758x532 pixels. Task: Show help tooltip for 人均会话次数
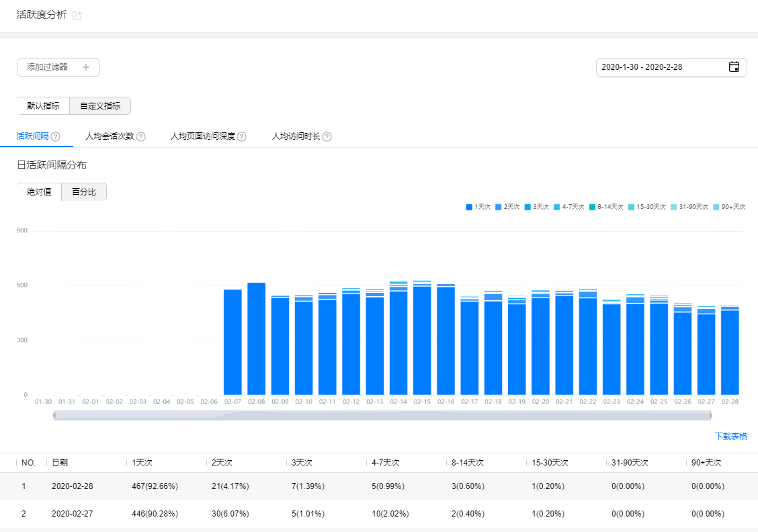[140, 137]
